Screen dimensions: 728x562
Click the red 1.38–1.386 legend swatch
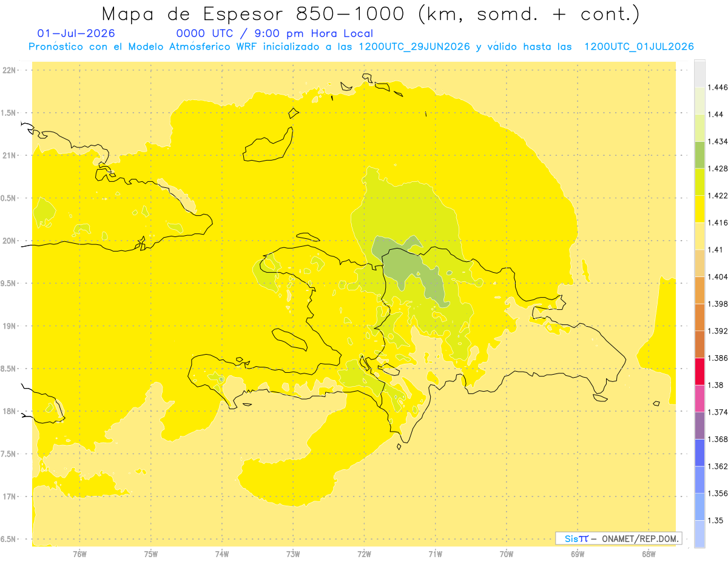pos(699,371)
